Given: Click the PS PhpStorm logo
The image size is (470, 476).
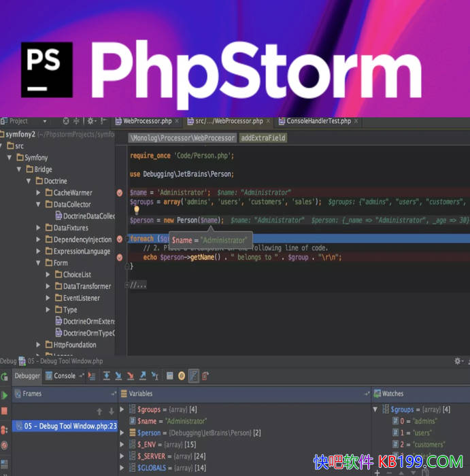Looking at the screenshot, I should pyautogui.click(x=47, y=69).
